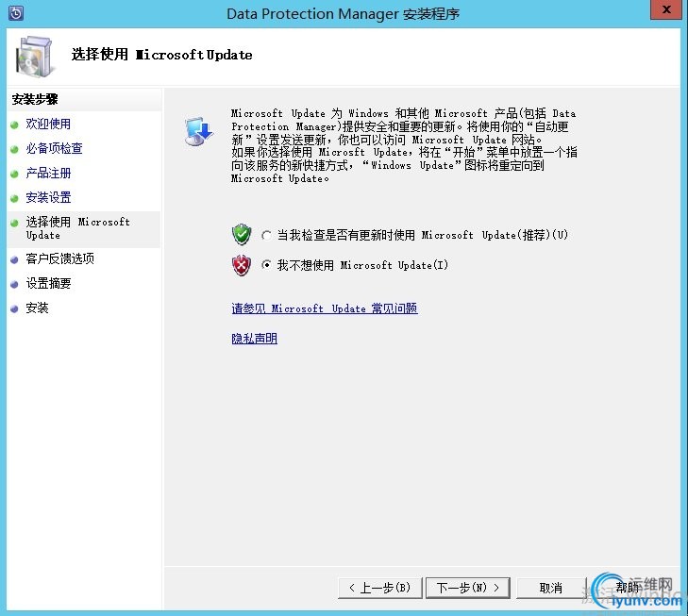This screenshot has width=688, height=616.
Task: Click the software package disc icon
Action: [x=34, y=57]
